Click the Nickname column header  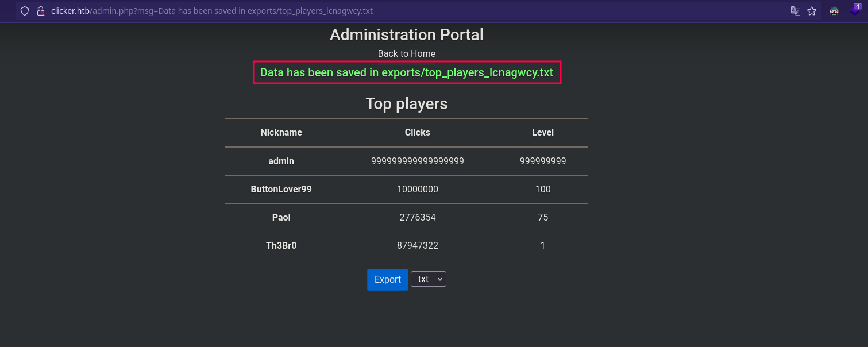tap(281, 133)
